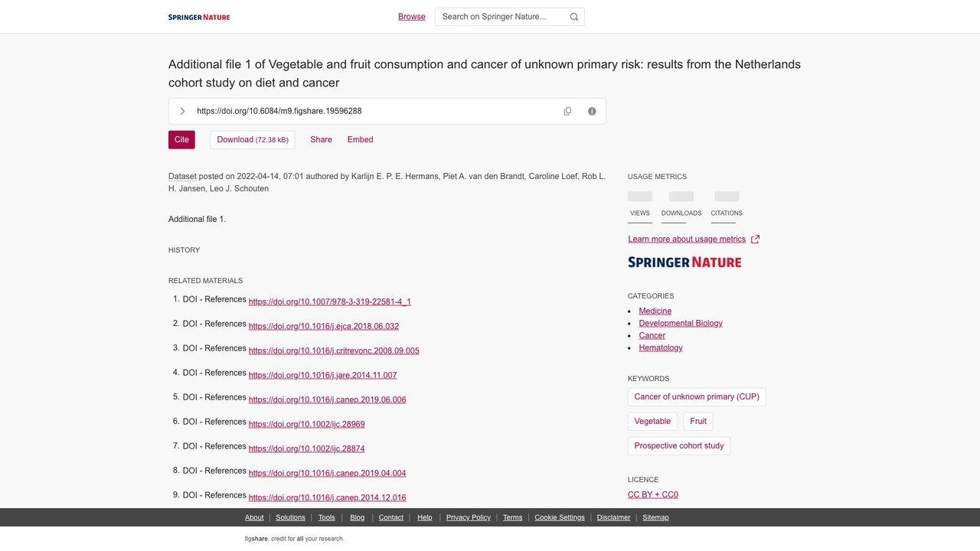Open Learn more about usage metrics
980x551 pixels.
687,239
